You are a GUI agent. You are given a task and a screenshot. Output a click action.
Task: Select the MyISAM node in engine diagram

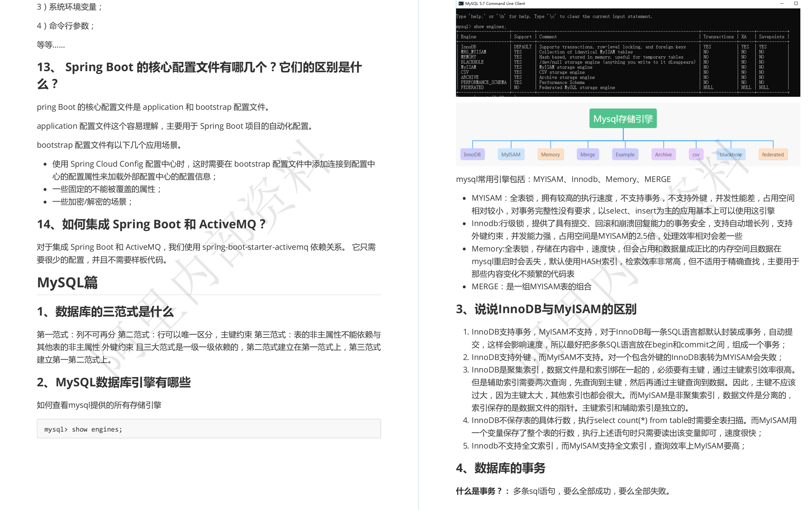coord(510,154)
